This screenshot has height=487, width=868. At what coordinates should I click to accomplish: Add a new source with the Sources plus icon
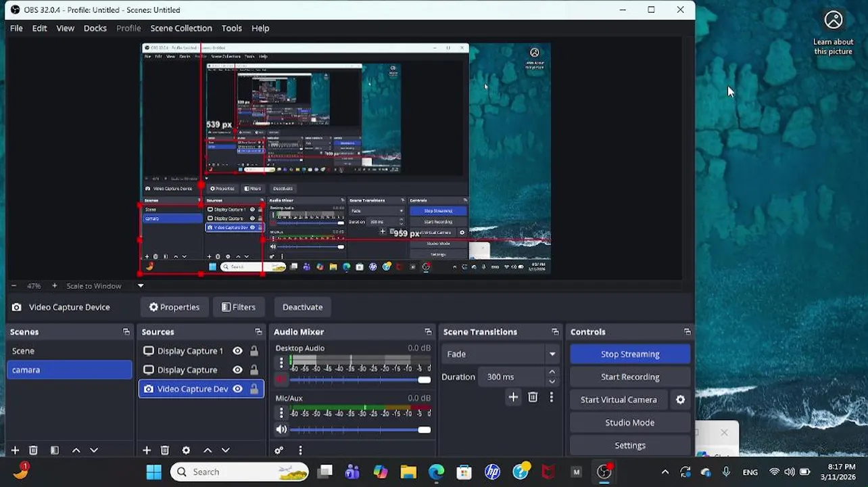[x=147, y=450]
